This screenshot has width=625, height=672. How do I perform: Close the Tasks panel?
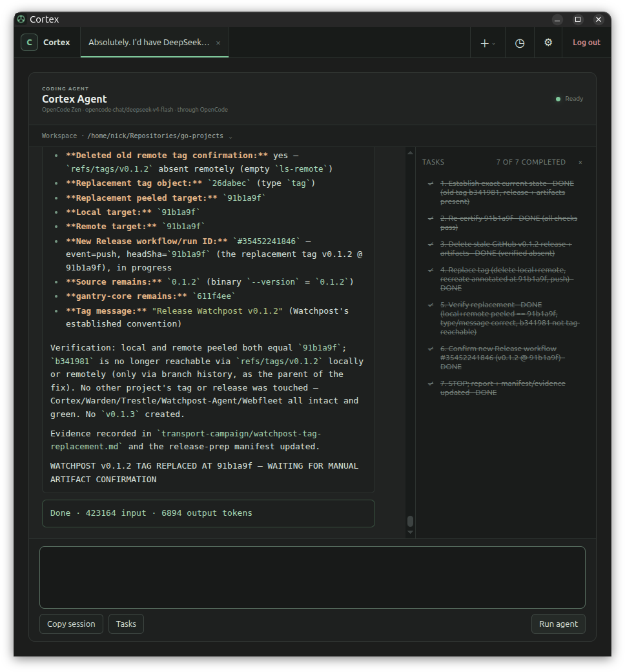pyautogui.click(x=580, y=163)
